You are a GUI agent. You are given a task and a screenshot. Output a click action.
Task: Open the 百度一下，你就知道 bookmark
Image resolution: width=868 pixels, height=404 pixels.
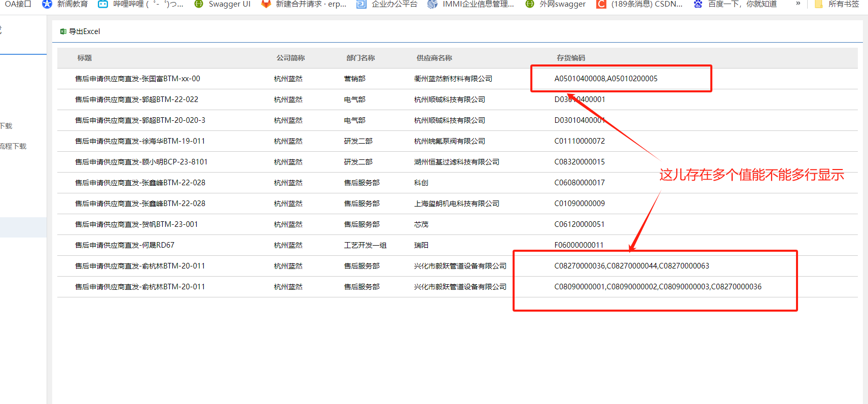[x=735, y=4]
